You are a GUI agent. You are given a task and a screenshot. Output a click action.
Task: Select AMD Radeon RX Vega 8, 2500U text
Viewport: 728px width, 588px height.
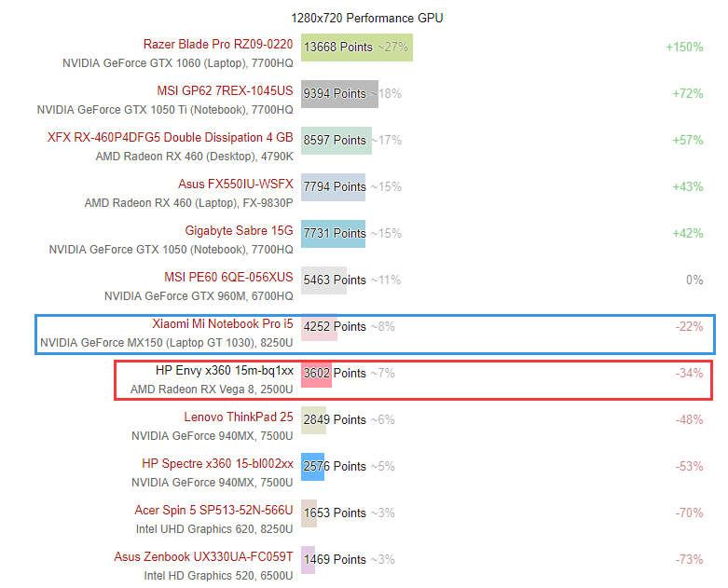[212, 390]
